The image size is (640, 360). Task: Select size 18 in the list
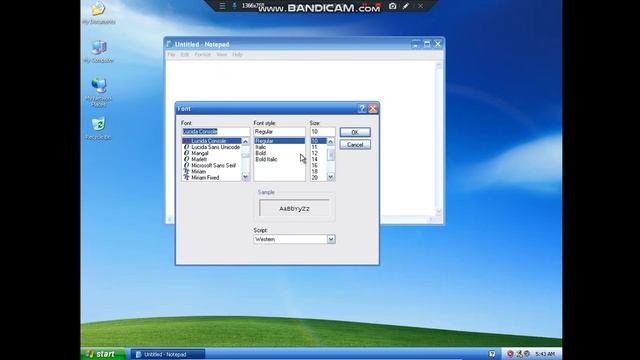click(x=319, y=171)
